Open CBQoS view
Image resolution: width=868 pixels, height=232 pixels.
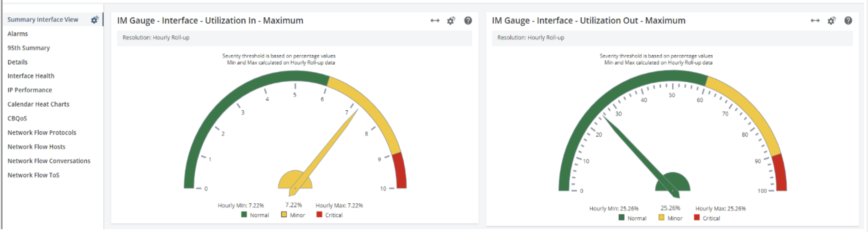[17, 118]
